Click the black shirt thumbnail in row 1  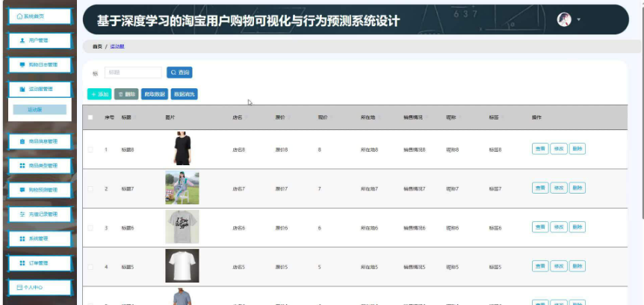[182, 149]
